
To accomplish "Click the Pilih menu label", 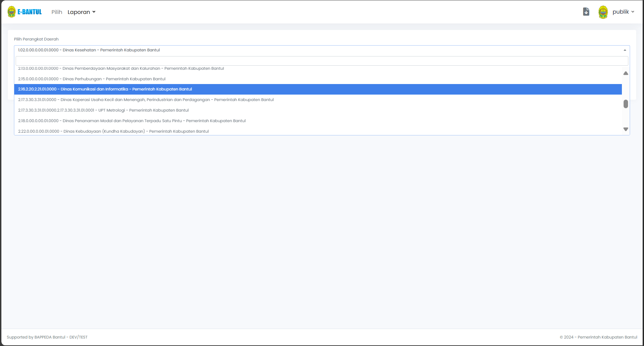I will tap(57, 12).
